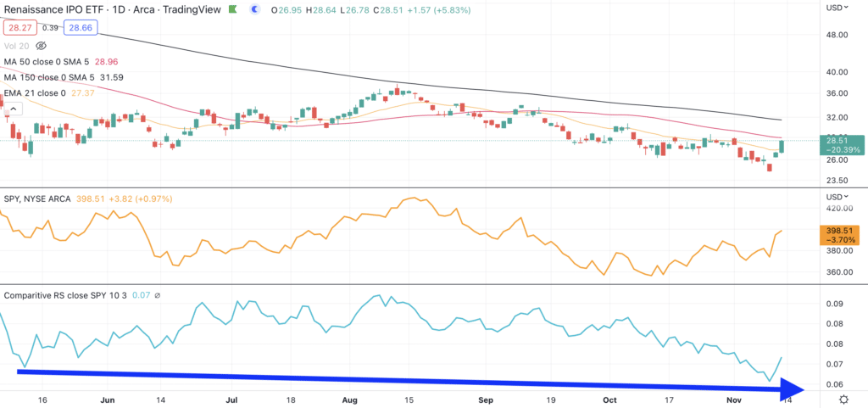Click the 0.06 RS axis label

click(835, 385)
